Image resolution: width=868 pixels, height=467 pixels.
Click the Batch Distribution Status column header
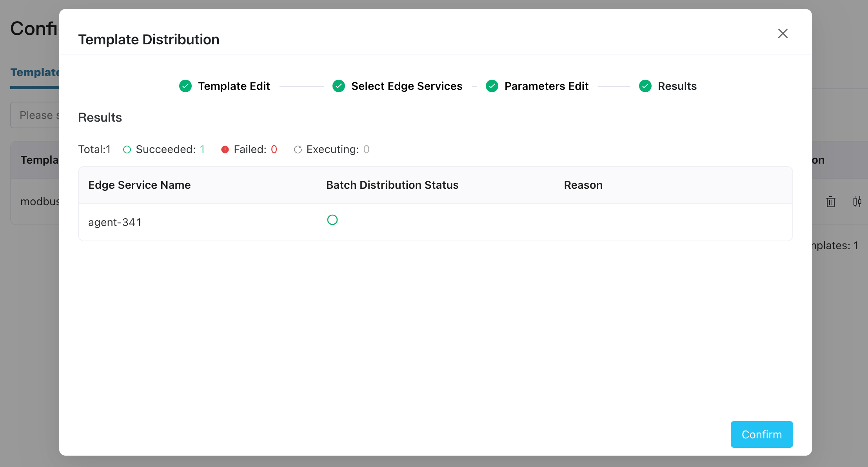coord(392,185)
